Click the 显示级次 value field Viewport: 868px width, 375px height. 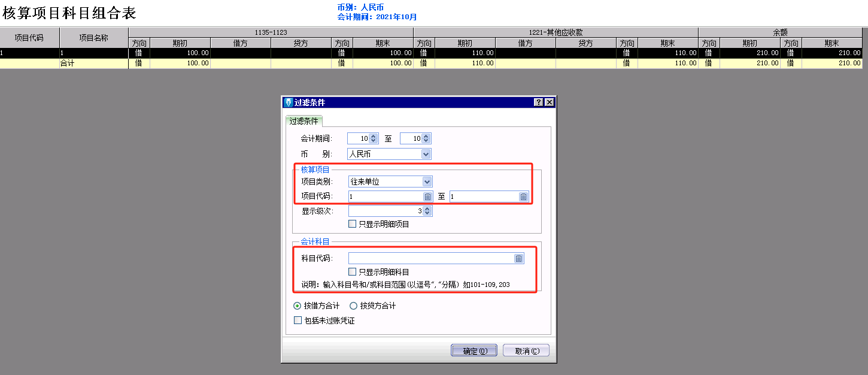(x=386, y=211)
